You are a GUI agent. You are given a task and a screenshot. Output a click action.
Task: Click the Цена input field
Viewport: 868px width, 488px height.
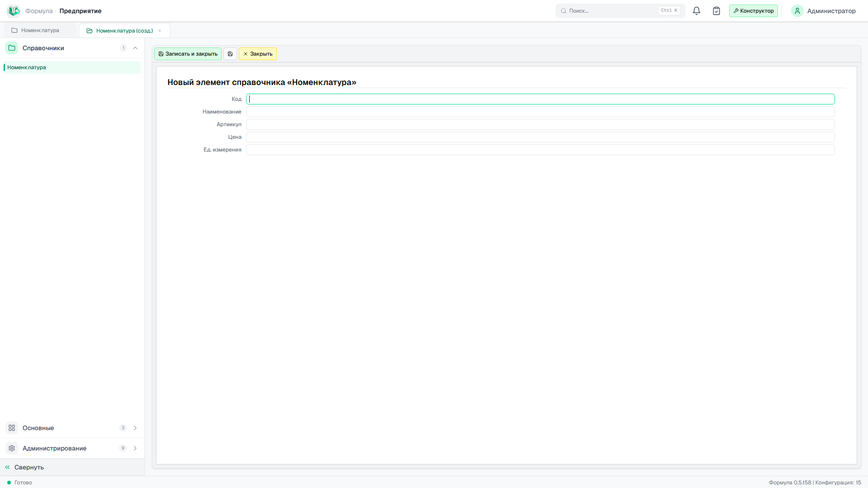tap(540, 137)
